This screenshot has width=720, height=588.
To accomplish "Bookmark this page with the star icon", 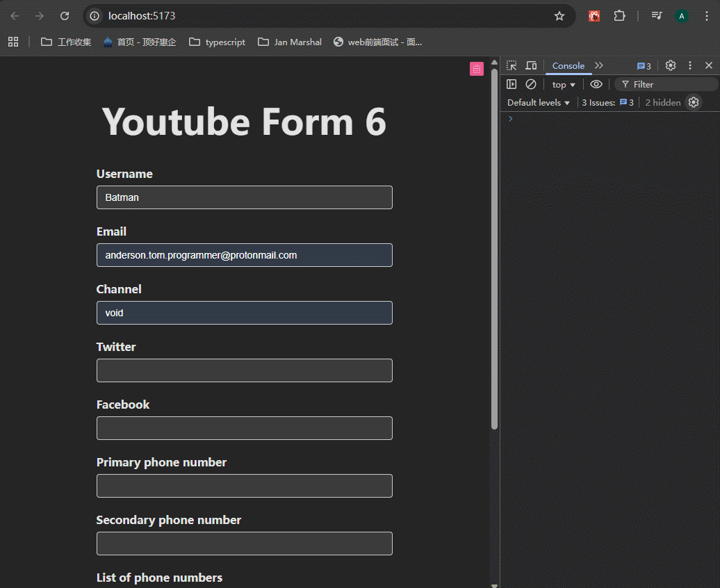I will (x=559, y=16).
